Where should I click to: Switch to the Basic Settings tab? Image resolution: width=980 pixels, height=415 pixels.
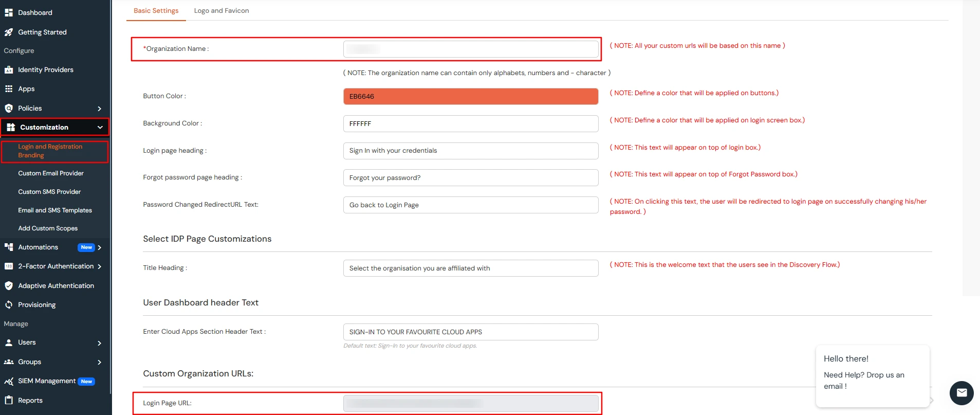click(x=156, y=10)
